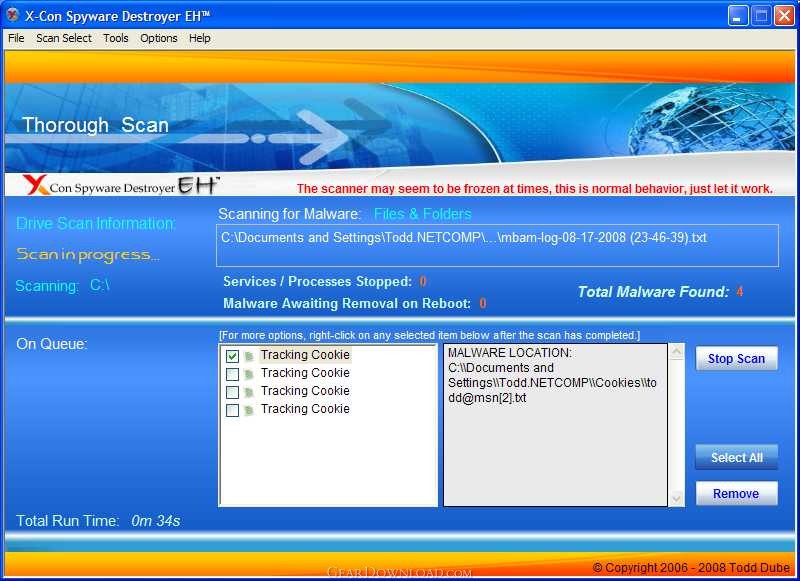This screenshot has width=800, height=581.
Task: Open the File menu
Action: [16, 38]
